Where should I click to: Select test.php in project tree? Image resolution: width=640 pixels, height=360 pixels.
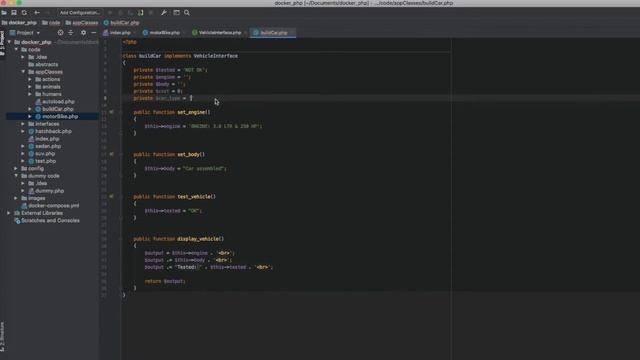click(42, 161)
